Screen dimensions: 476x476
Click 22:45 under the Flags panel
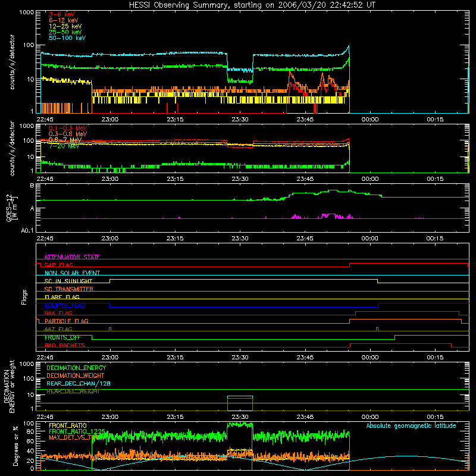coord(45,358)
